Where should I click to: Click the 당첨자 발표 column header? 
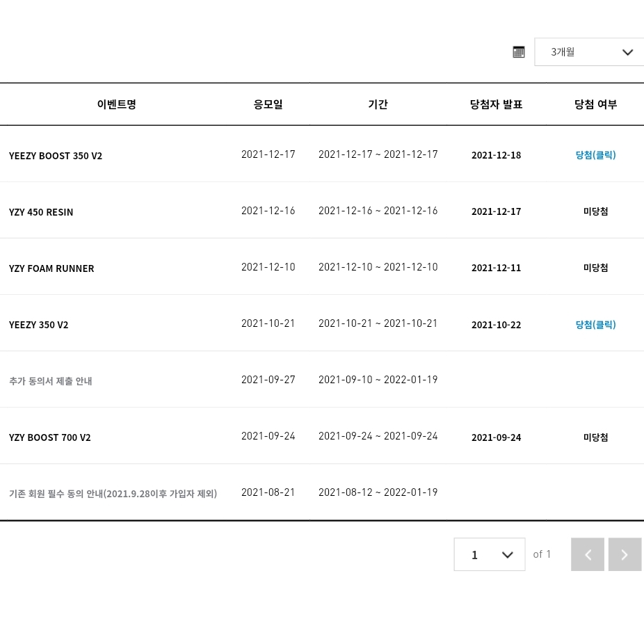496,104
